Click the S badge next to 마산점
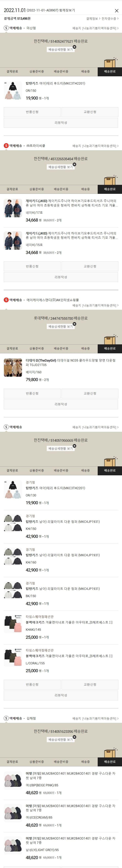Viewport: 122px width, 868px height. (6, 28)
